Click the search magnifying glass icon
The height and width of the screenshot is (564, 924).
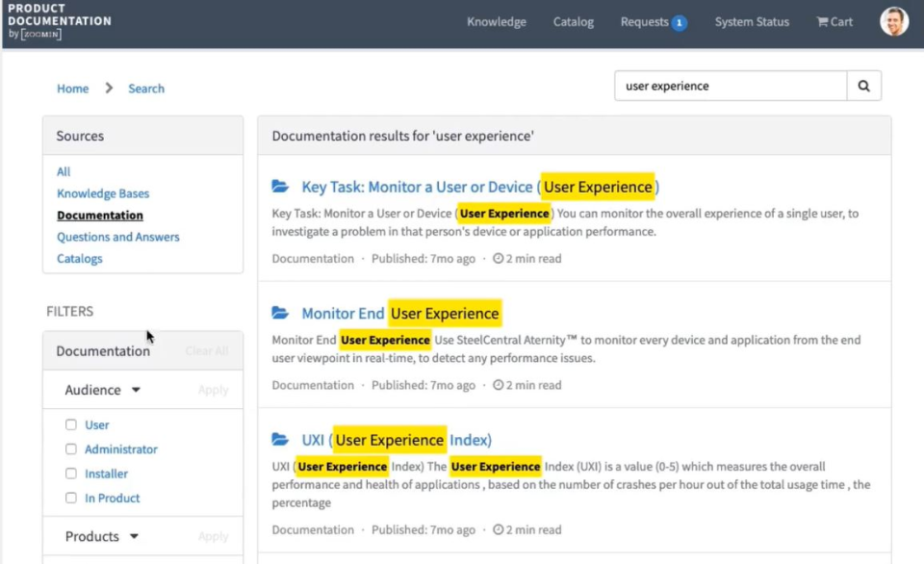pyautogui.click(x=862, y=86)
